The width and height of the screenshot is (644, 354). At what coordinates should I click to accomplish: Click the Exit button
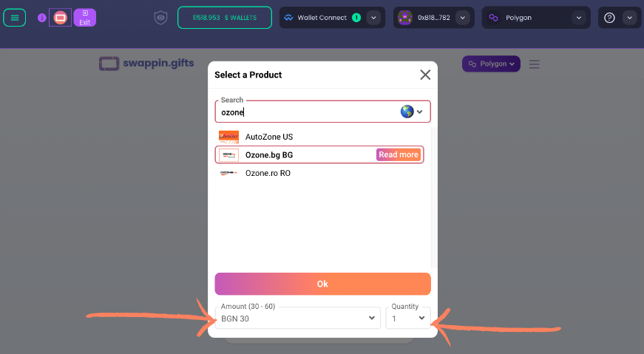click(84, 18)
